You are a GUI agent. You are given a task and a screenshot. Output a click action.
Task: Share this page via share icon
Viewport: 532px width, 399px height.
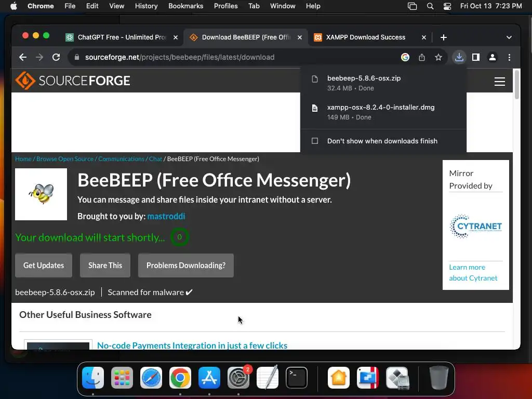pyautogui.click(x=422, y=57)
